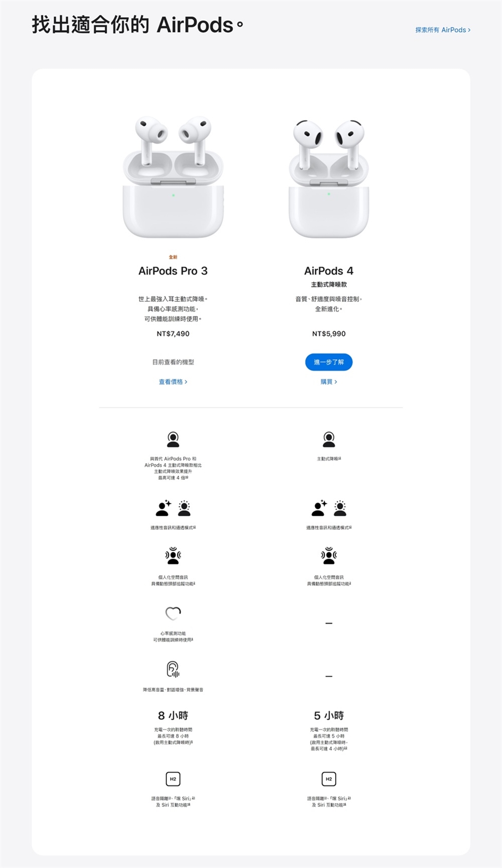Click the 查看價格 link for AirPods Pro 3
Image resolution: width=502 pixels, height=868 pixels.
173,382
